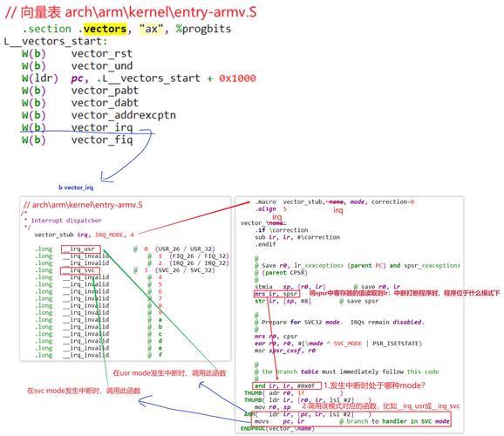Click the '@ save spsr' comment
504x436 pixels.
[358, 302]
